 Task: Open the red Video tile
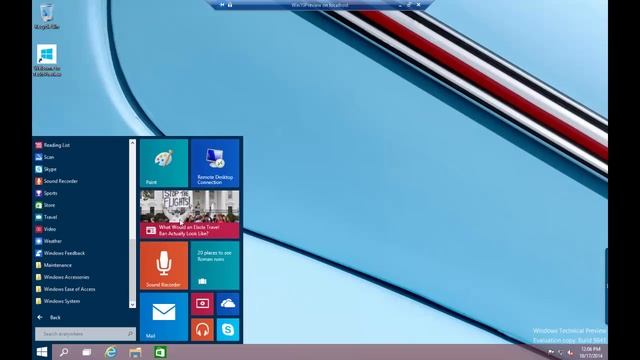pos(202,304)
